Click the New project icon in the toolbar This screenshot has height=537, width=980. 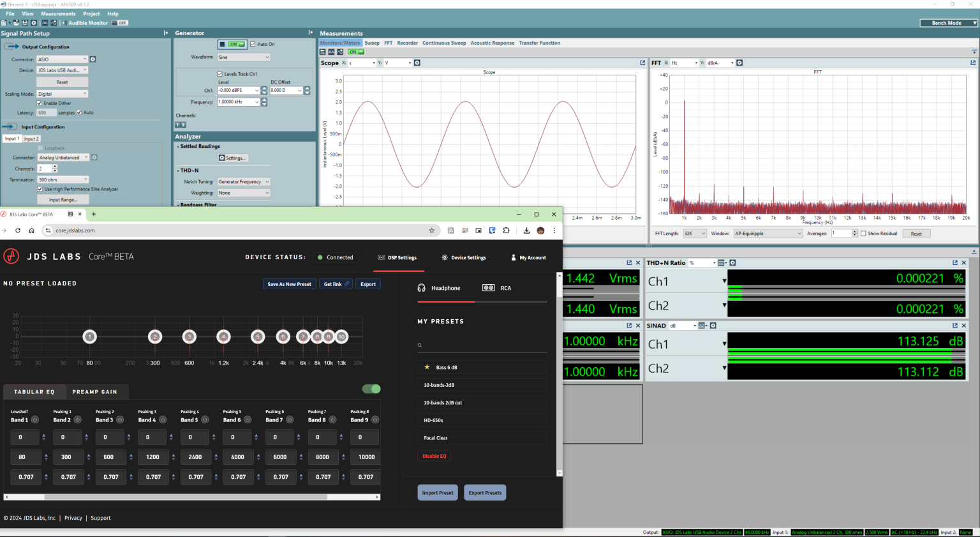pos(4,22)
